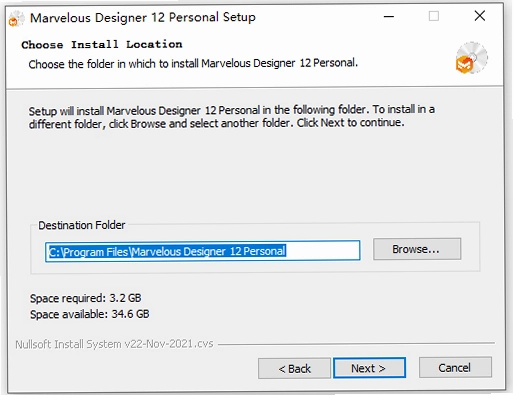
Task: Cancel the Marvelous Designer installation
Action: click(x=455, y=368)
